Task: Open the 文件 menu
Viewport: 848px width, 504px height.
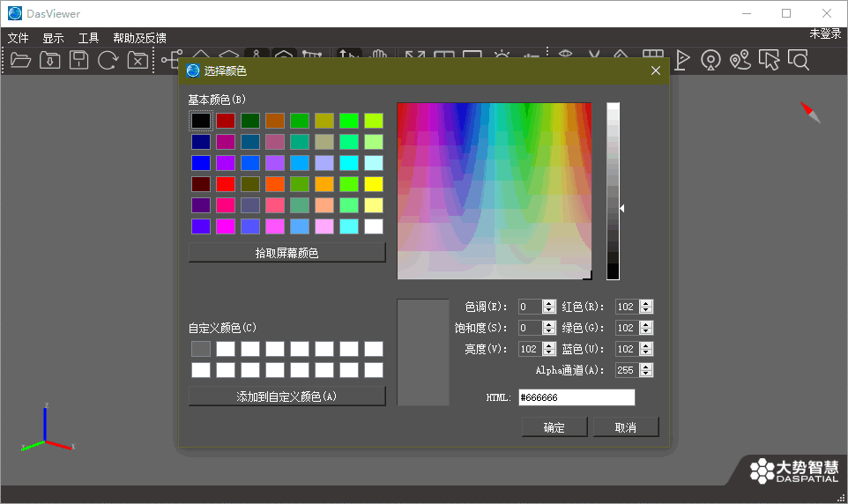Action: tap(19, 38)
